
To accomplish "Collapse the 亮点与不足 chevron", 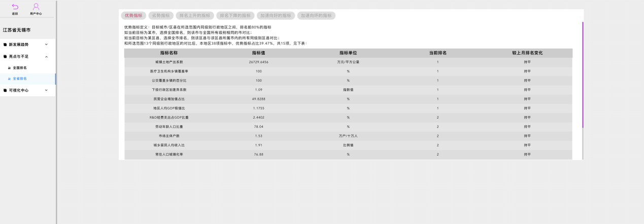I will pos(46,57).
